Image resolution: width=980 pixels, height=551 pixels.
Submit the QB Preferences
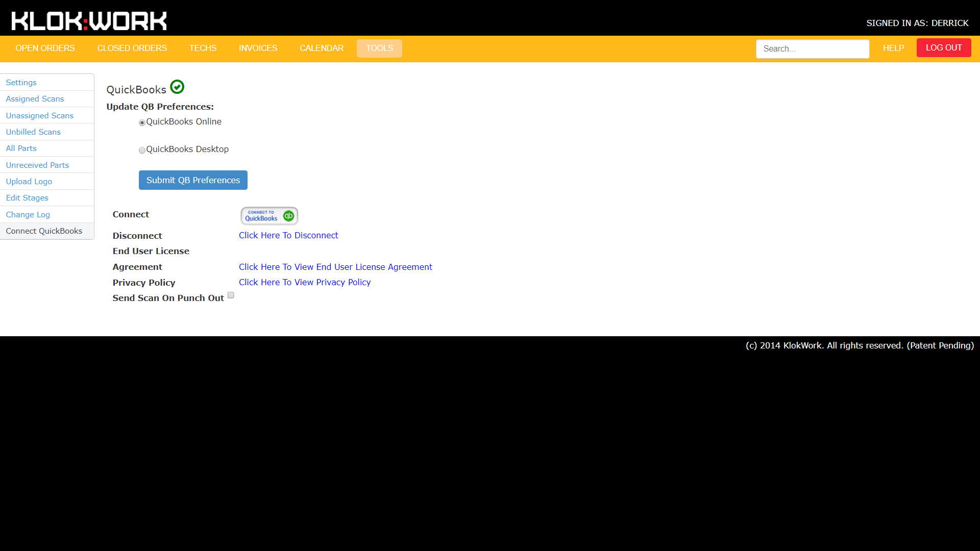click(x=193, y=180)
